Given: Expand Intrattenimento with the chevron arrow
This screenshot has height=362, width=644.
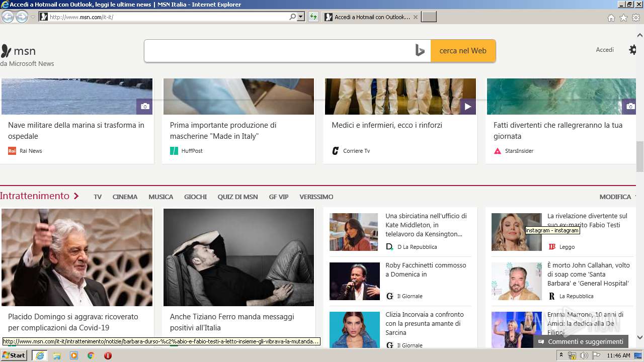Looking at the screenshot, I should [x=76, y=196].
